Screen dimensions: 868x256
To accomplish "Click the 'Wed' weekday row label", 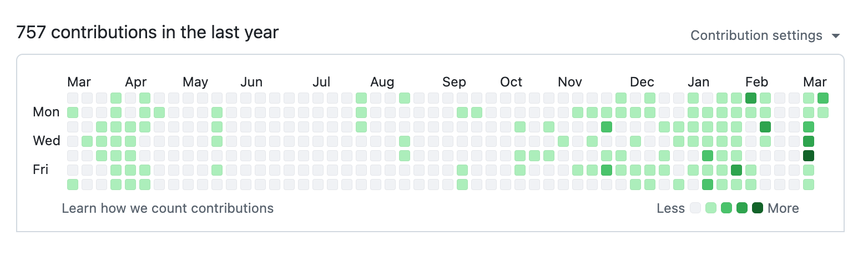I will click(47, 141).
